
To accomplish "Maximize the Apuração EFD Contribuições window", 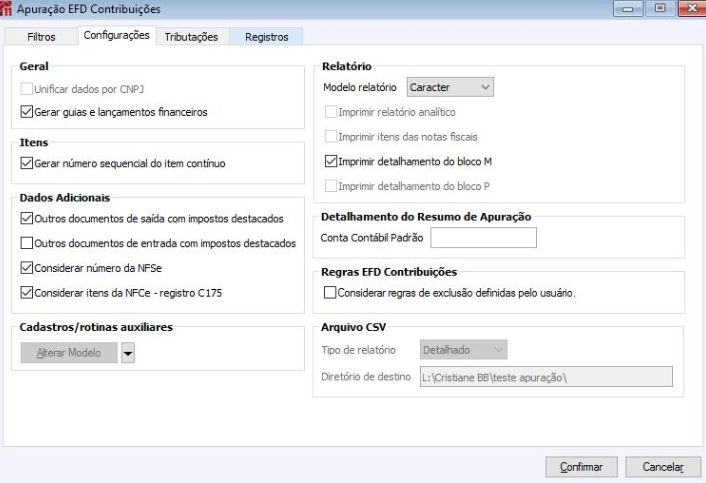I will tap(660, 9).
